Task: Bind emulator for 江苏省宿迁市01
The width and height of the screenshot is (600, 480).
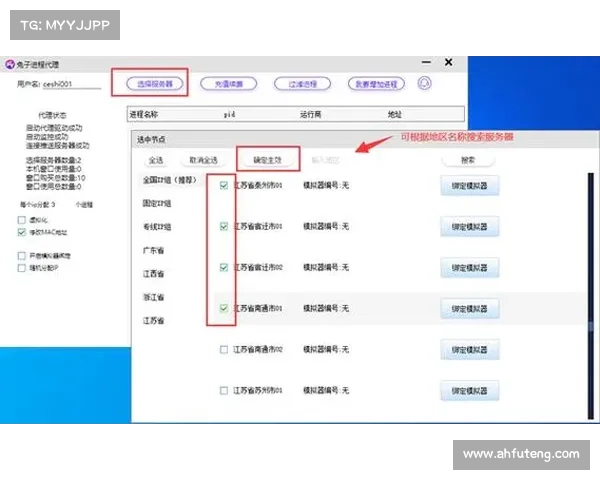Action: (470, 227)
